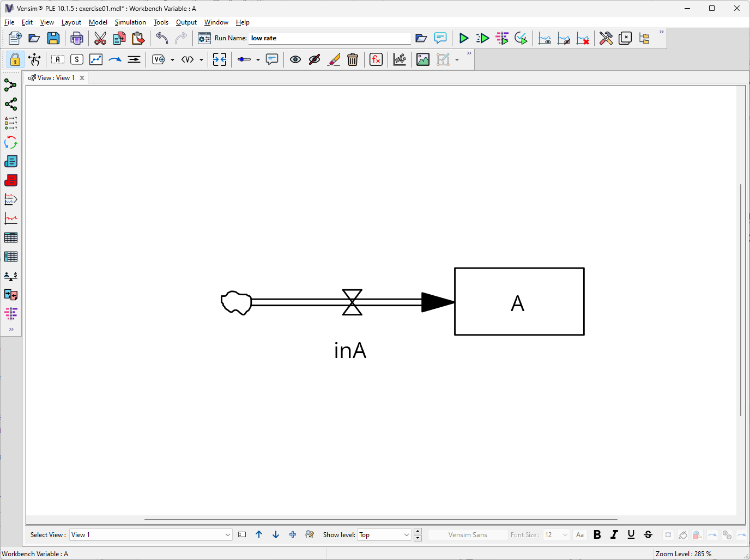This screenshot has width=750, height=560.
Task: Select the Box Variable (stock) tool
Action: pos(58,60)
